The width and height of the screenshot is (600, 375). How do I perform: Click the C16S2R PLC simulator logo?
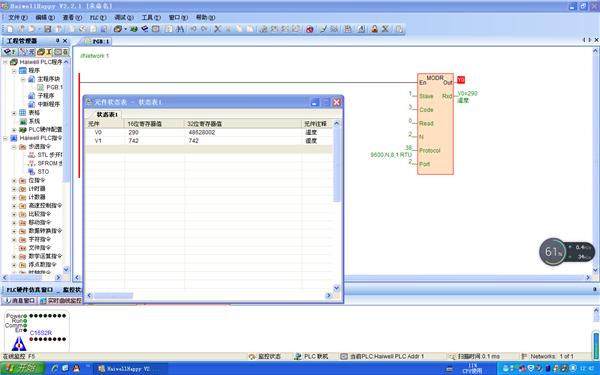point(19,343)
